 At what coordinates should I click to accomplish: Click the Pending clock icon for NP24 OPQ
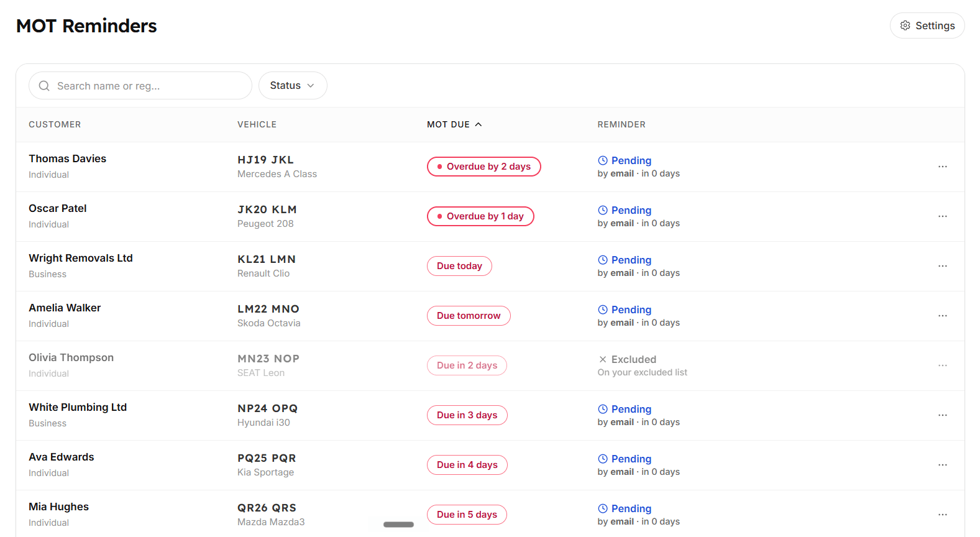click(x=603, y=409)
